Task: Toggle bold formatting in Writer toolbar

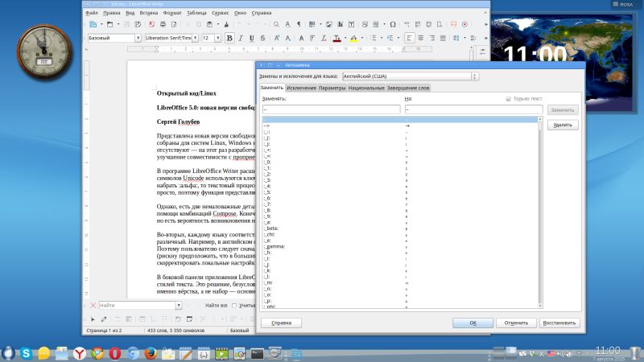Action: [x=229, y=38]
